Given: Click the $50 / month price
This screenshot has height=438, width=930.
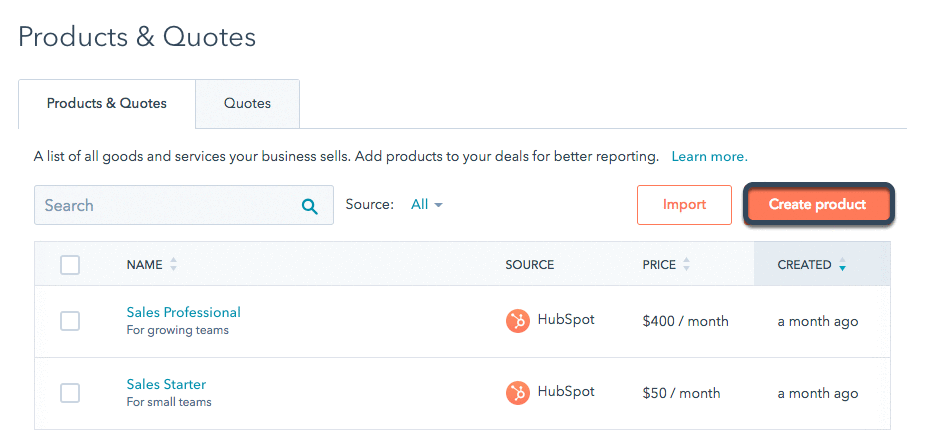Looking at the screenshot, I should (x=681, y=393).
